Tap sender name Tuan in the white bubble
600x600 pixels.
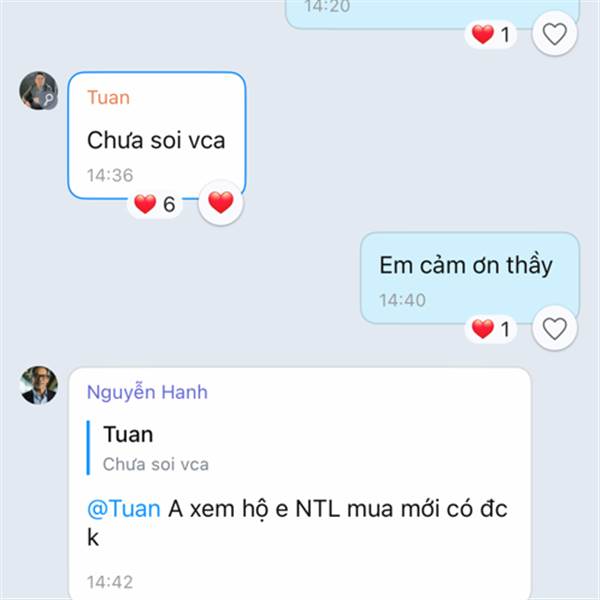pos(109,97)
